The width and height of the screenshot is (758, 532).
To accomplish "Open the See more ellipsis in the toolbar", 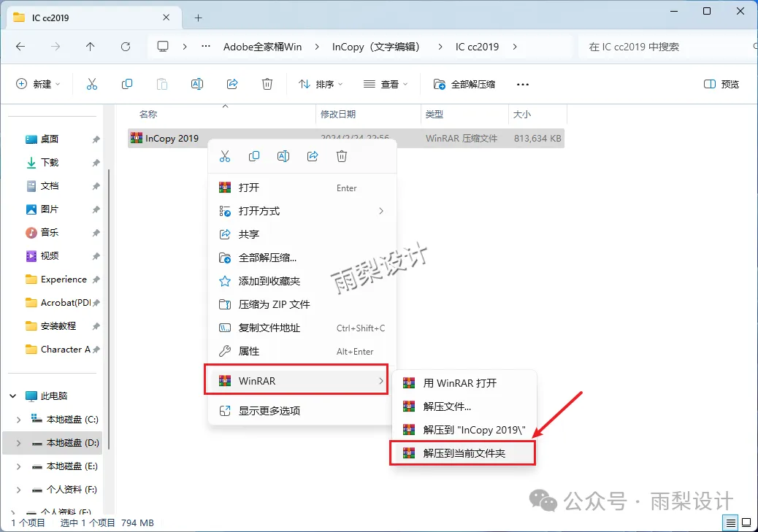I will pos(523,84).
